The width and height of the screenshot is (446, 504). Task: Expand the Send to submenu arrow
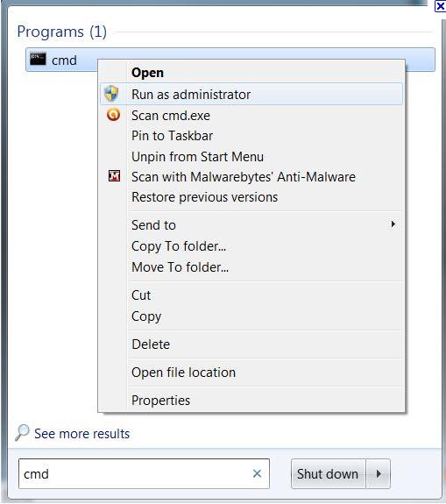[x=393, y=224]
